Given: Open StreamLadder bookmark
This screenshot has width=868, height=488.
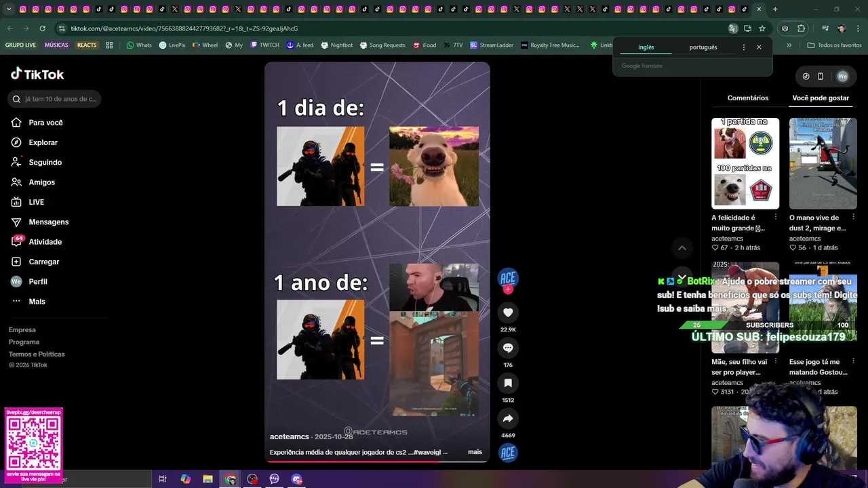Looking at the screenshot, I should 492,45.
